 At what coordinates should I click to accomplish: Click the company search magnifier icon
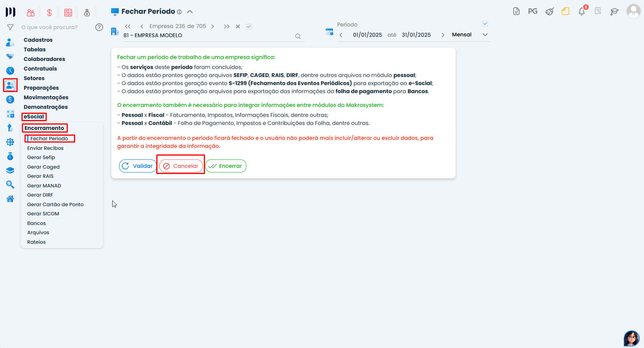pos(298,36)
